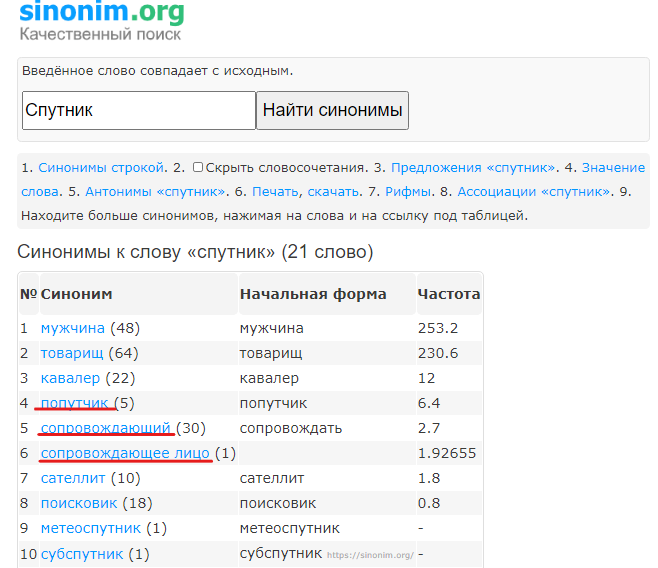
Task: Click the № column header
Action: click(29, 294)
